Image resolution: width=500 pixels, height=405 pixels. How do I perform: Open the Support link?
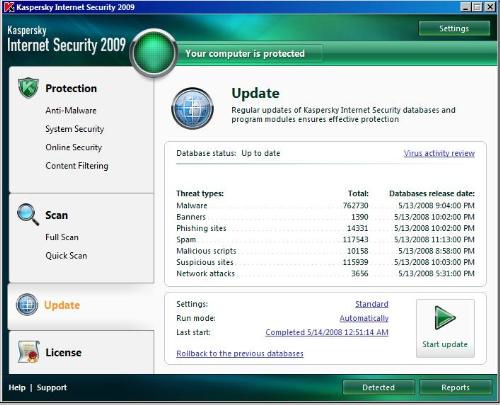point(52,388)
